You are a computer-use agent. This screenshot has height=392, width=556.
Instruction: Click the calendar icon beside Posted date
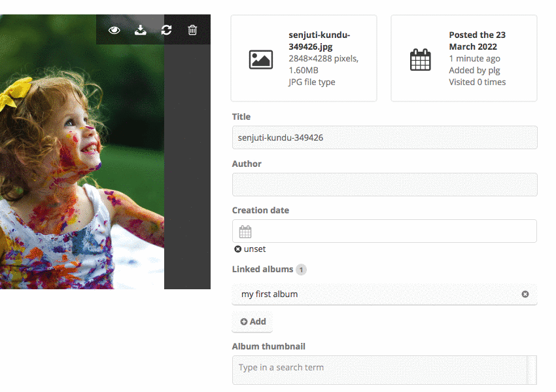(x=421, y=60)
